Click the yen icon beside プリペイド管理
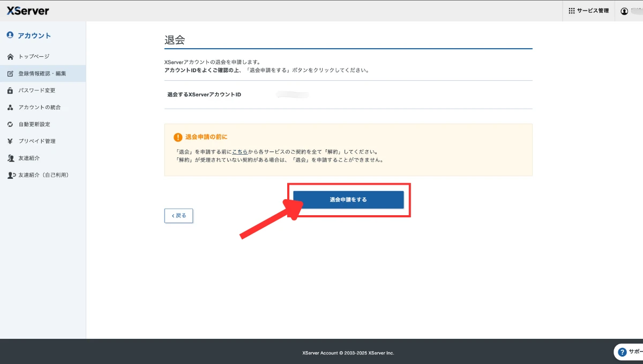Image resolution: width=643 pixels, height=364 pixels. pos(10,141)
